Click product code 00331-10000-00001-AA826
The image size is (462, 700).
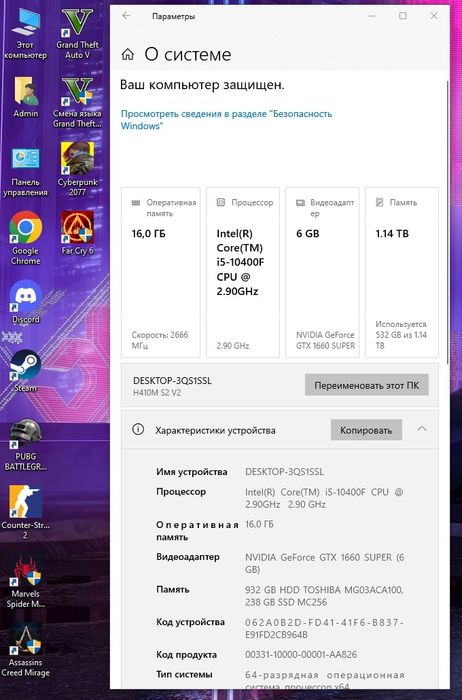301,654
